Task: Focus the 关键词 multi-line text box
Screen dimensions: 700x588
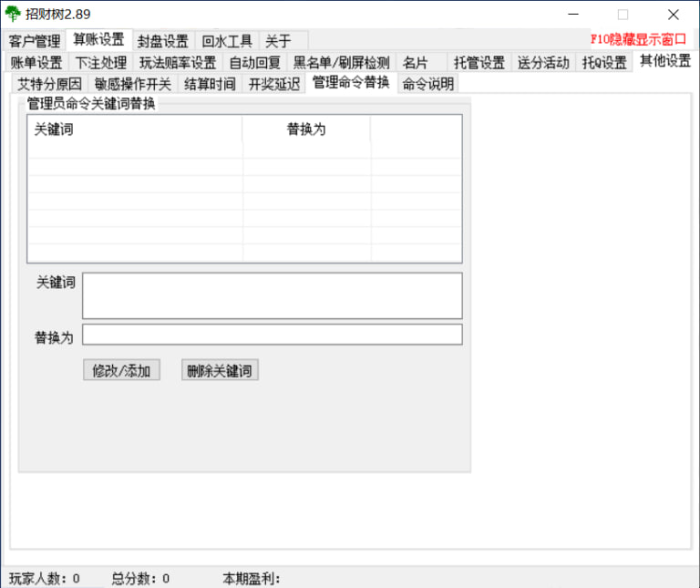Action: pos(272,295)
